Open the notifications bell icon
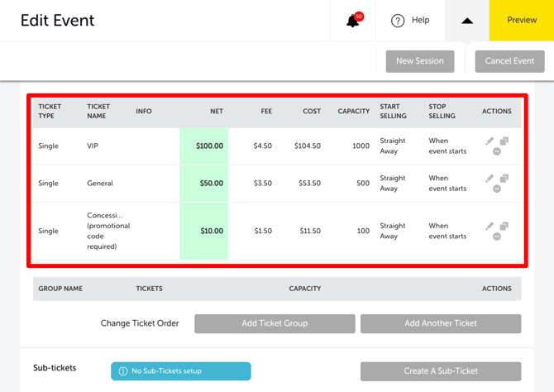Screen dimensions: 554x392 (355, 20)
